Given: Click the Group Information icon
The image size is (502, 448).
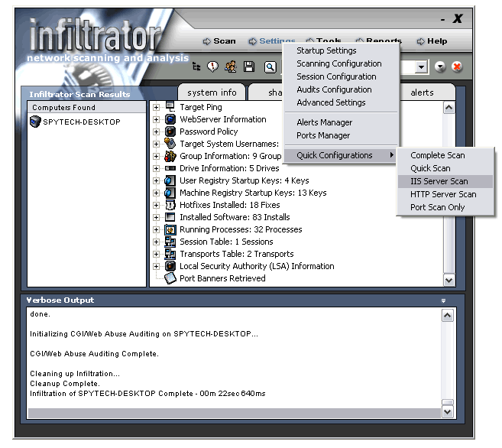Looking at the screenshot, I should pyautogui.click(x=170, y=156).
